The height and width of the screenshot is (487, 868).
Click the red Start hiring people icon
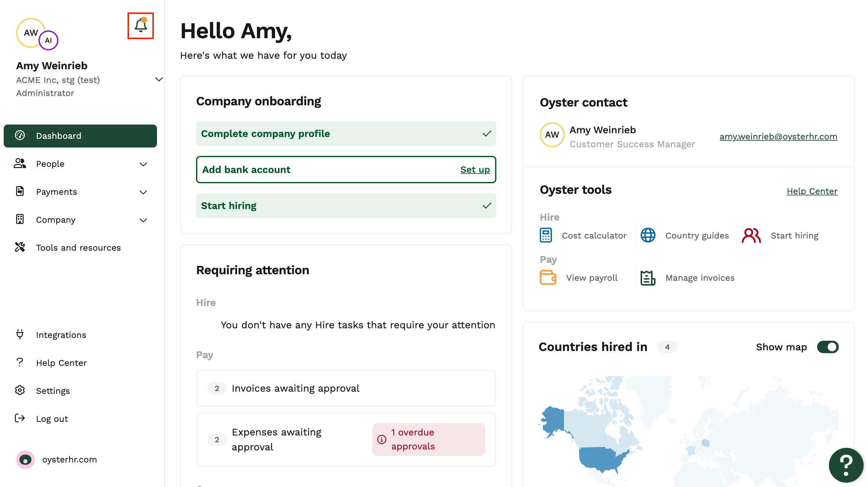[751, 235]
